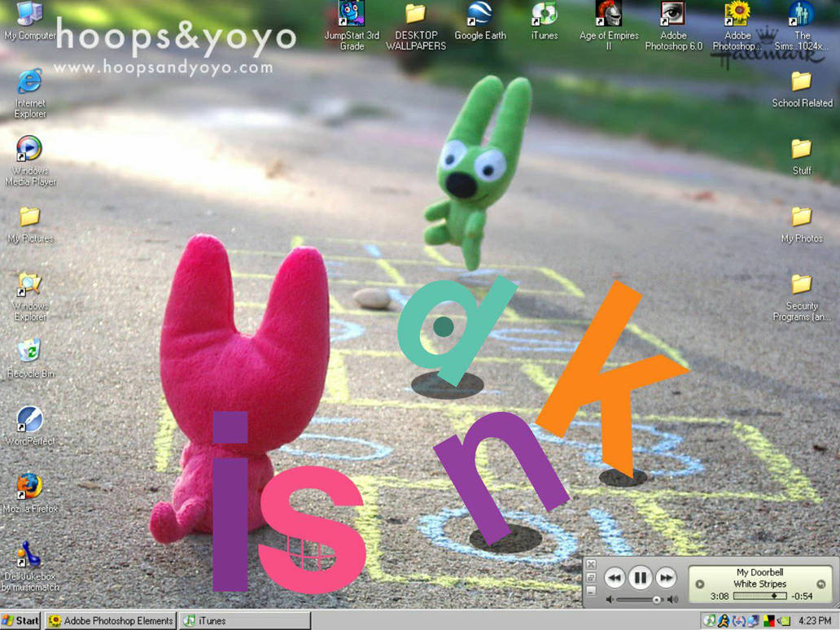Open the Start menu
Viewport: 840px width, 630px height.
coord(21,620)
